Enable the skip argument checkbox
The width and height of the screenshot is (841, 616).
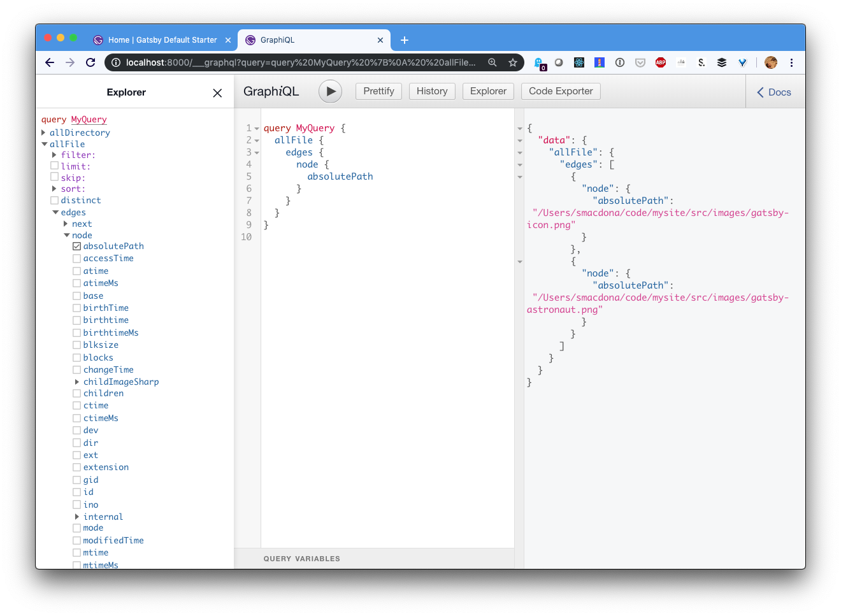54,177
